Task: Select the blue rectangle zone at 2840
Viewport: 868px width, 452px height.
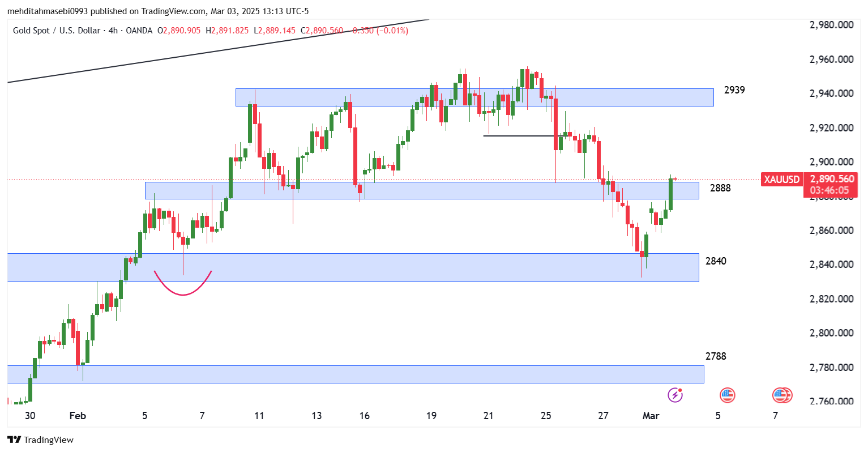Action: click(353, 267)
